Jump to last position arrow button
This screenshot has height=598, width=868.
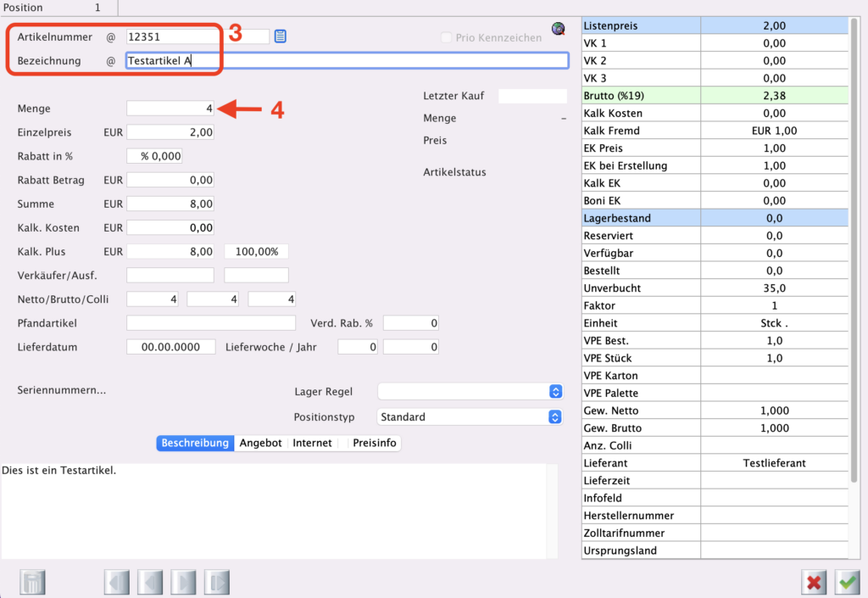[x=216, y=582]
